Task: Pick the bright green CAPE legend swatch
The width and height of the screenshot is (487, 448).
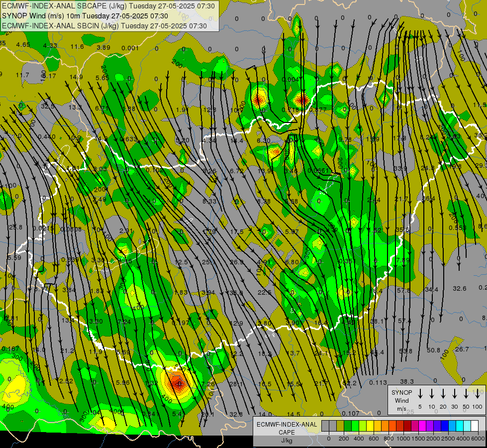Action: click(355, 426)
